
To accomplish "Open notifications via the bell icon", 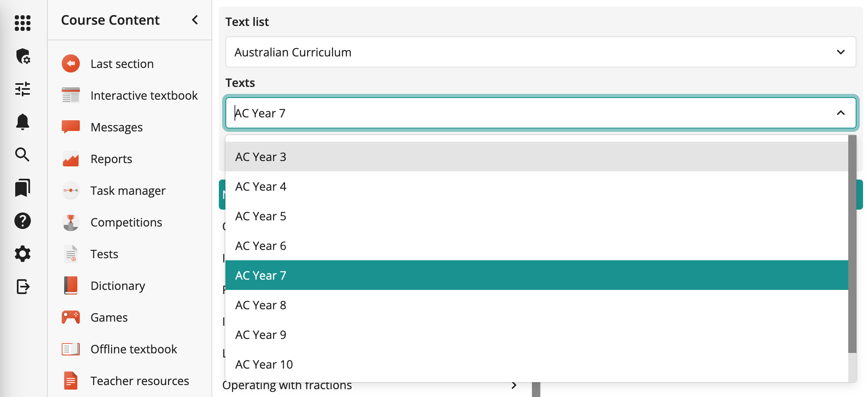I will click(23, 122).
